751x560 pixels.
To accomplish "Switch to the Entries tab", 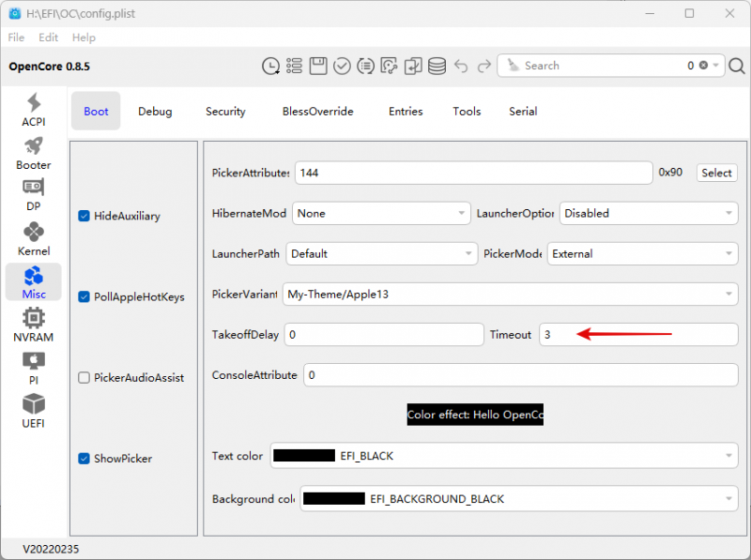I will 406,111.
